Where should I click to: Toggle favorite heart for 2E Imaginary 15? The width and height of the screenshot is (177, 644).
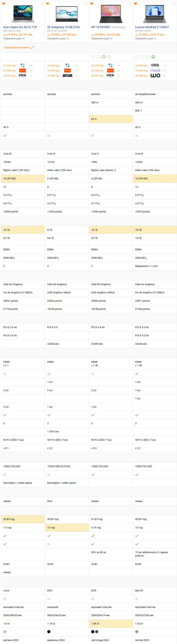(47, 4)
